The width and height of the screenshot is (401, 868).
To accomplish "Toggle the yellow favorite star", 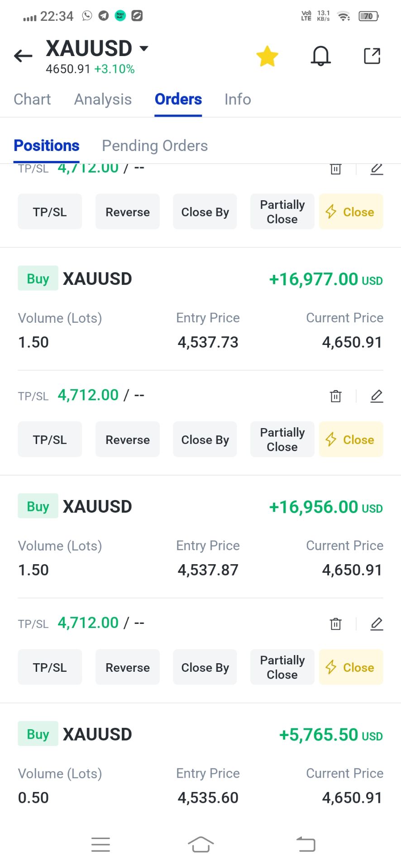I will 267,57.
